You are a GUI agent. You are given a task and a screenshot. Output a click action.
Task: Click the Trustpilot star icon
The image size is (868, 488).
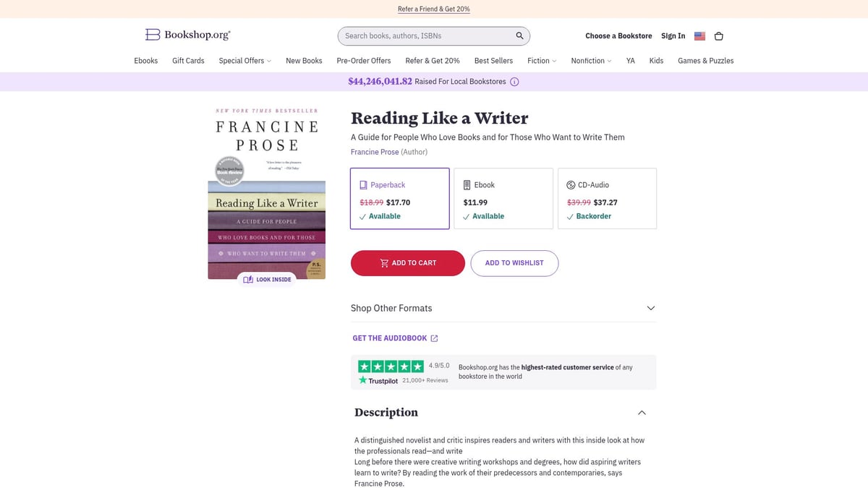tap(363, 380)
